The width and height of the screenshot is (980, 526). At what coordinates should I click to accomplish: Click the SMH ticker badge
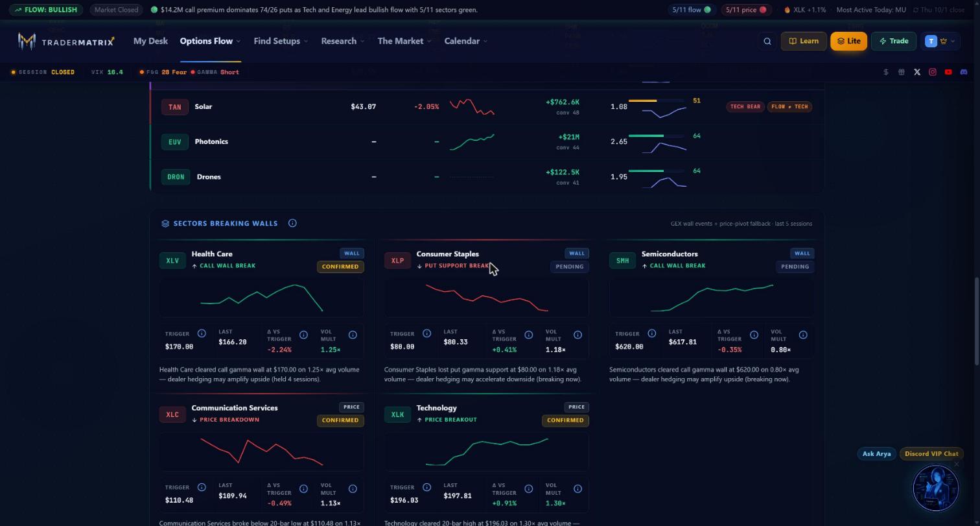622,261
